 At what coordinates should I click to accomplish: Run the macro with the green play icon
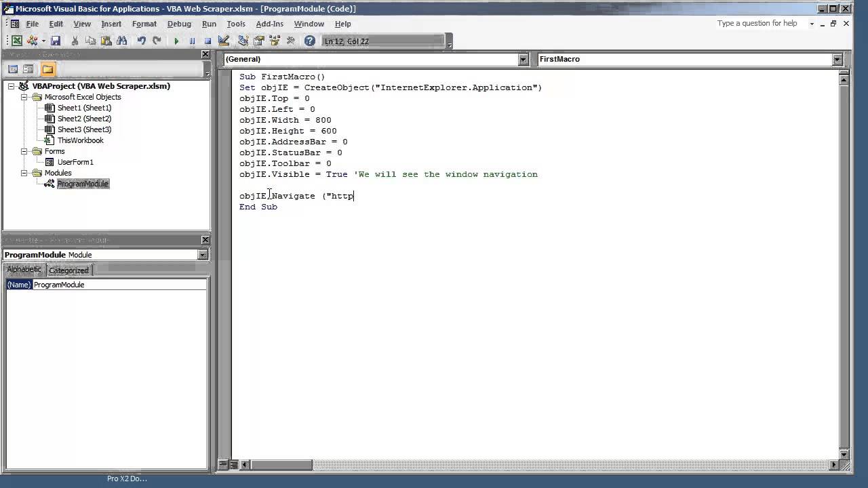176,41
